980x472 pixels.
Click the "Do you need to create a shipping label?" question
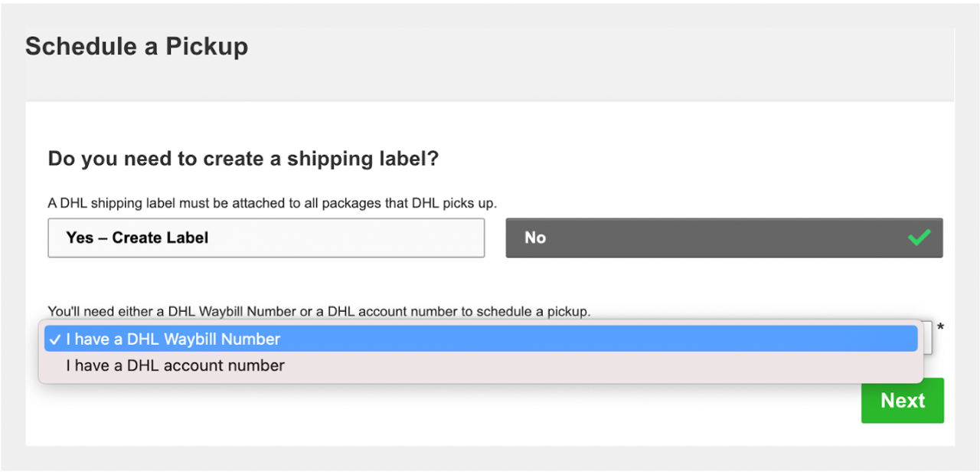coord(243,159)
